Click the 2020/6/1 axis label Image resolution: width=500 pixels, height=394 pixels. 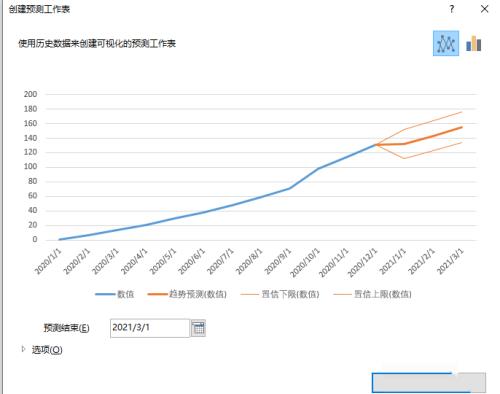click(192, 262)
